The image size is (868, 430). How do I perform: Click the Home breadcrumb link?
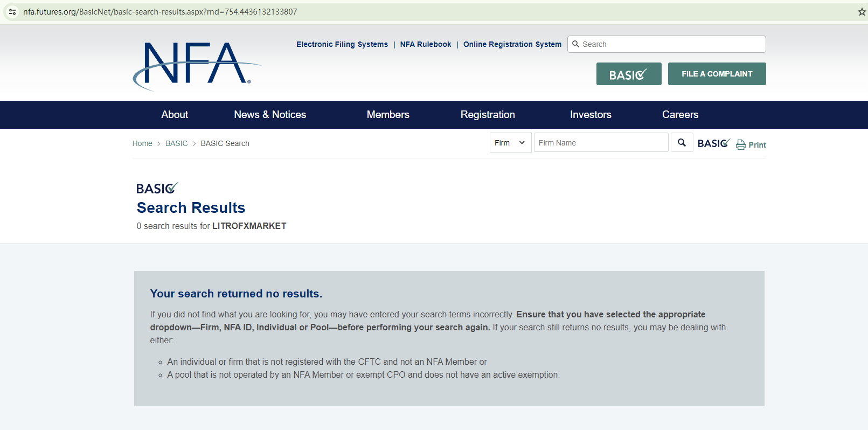coord(142,143)
